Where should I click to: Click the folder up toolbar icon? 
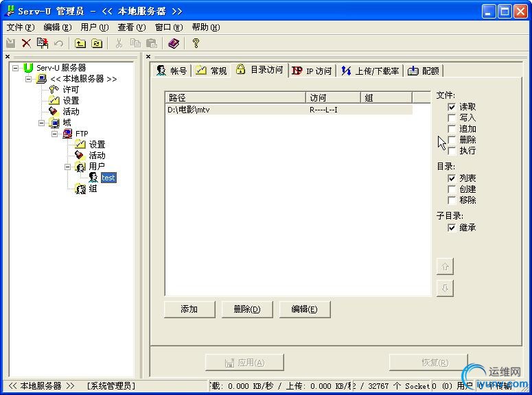pos(80,43)
